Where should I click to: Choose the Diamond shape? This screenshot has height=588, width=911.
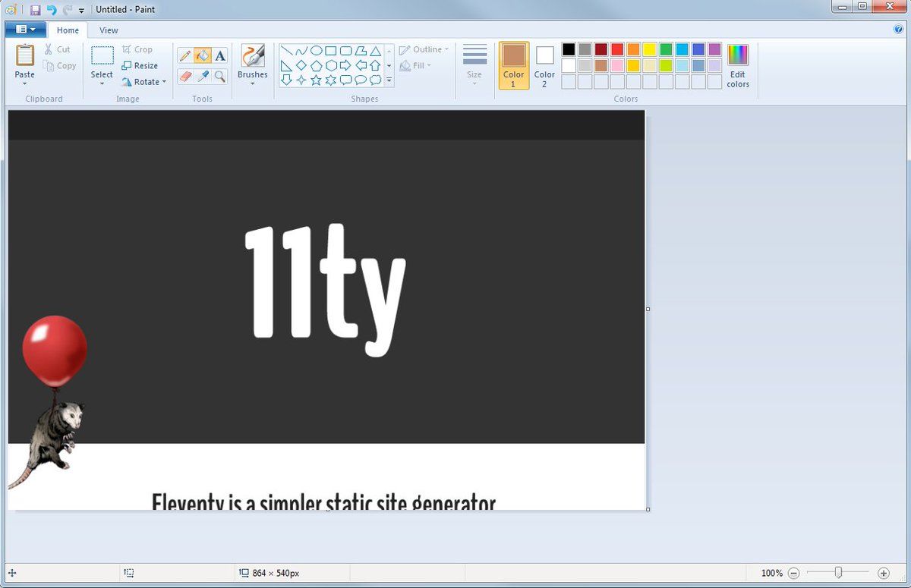(x=301, y=65)
